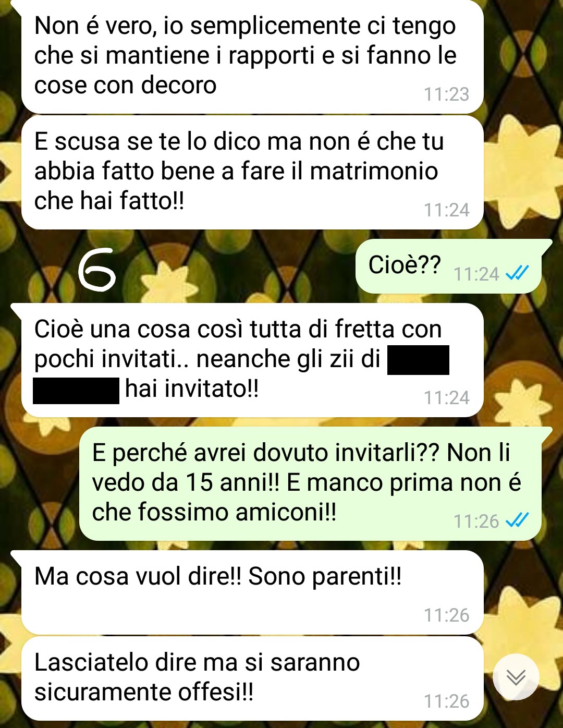The height and width of the screenshot is (728, 563).
Task: Tap the handwritten number 6 annotation
Action: coord(96,269)
